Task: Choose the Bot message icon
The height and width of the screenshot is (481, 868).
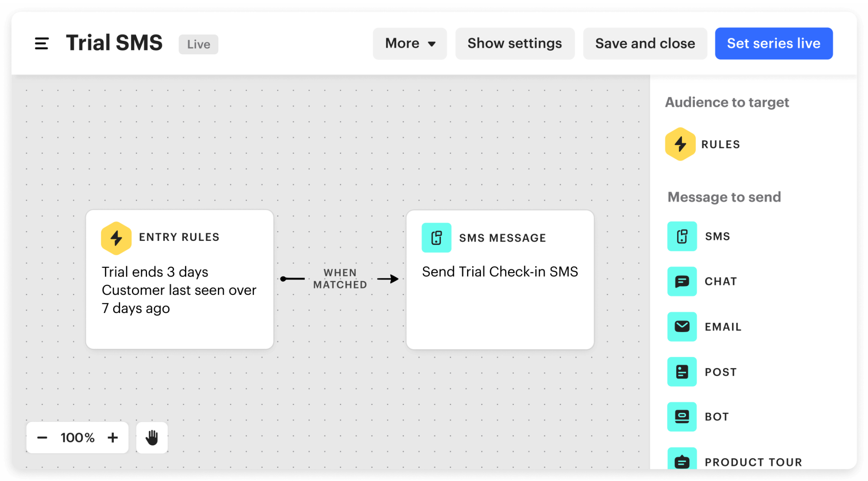Action: 682,417
